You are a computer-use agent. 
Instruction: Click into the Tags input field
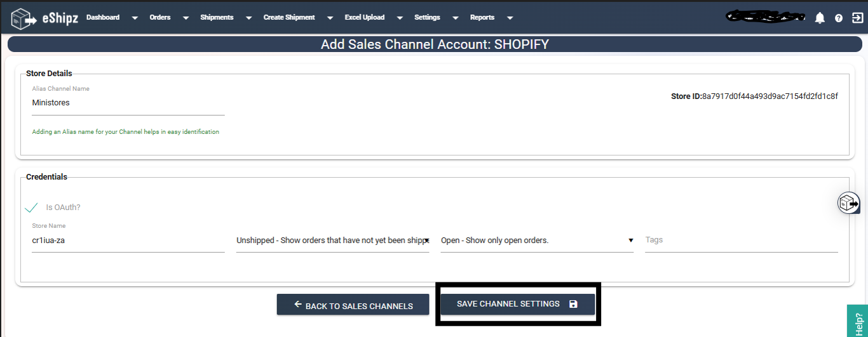(742, 240)
